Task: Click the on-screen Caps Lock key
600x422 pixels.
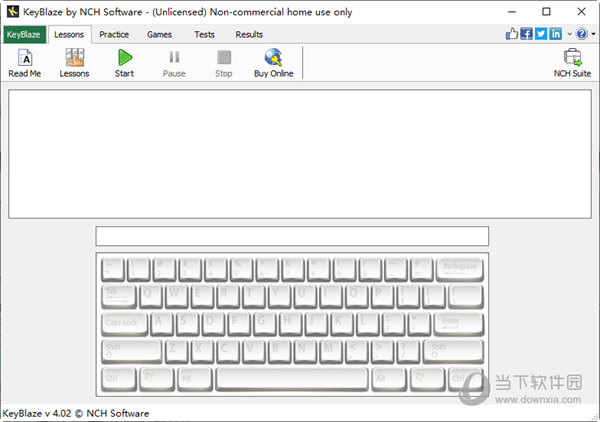Action: (x=125, y=324)
